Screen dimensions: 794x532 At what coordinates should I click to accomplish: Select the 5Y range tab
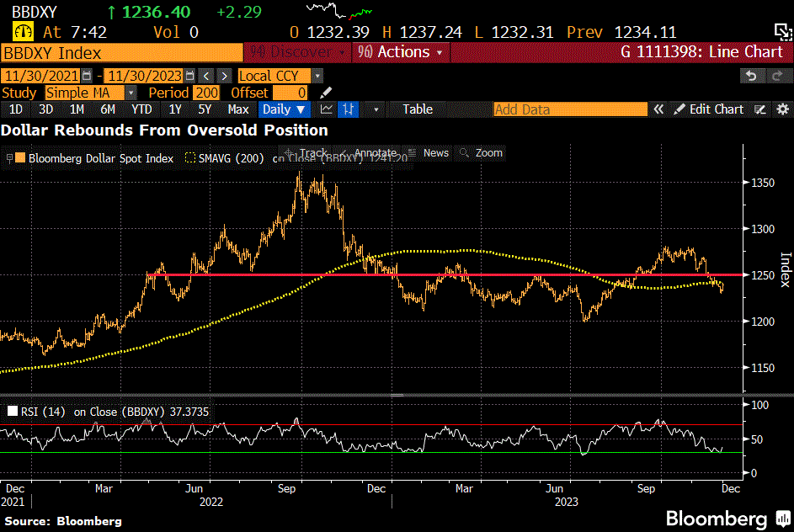(x=205, y=109)
